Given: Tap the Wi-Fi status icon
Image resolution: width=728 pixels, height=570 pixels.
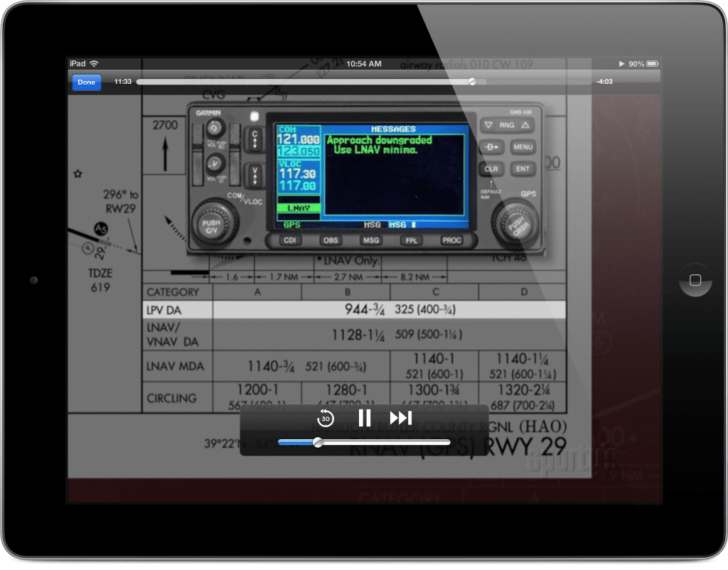Looking at the screenshot, I should pyautogui.click(x=95, y=63).
